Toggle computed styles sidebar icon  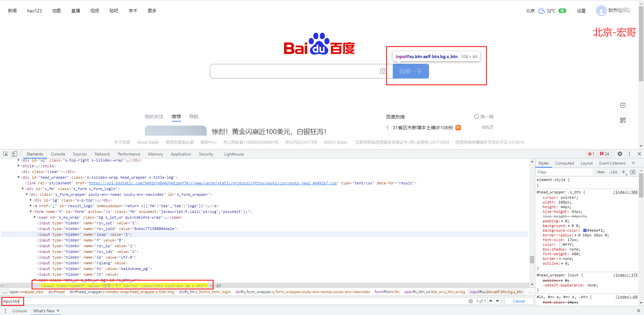(x=633, y=172)
